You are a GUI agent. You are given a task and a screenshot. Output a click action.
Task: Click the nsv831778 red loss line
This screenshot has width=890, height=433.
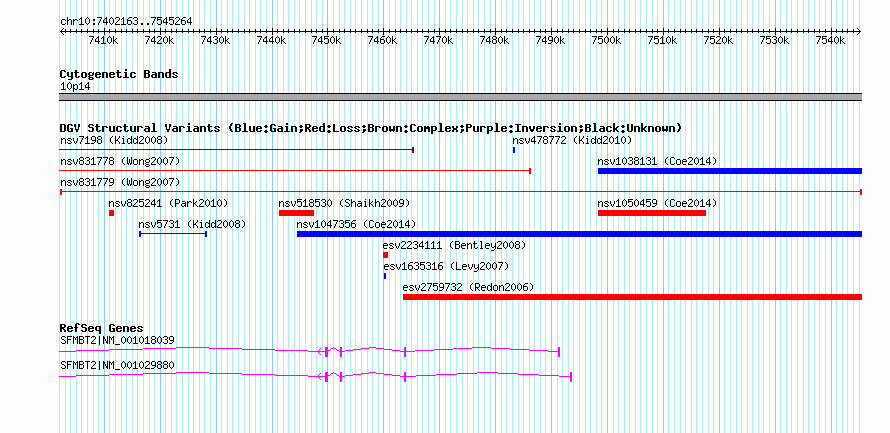click(x=295, y=171)
